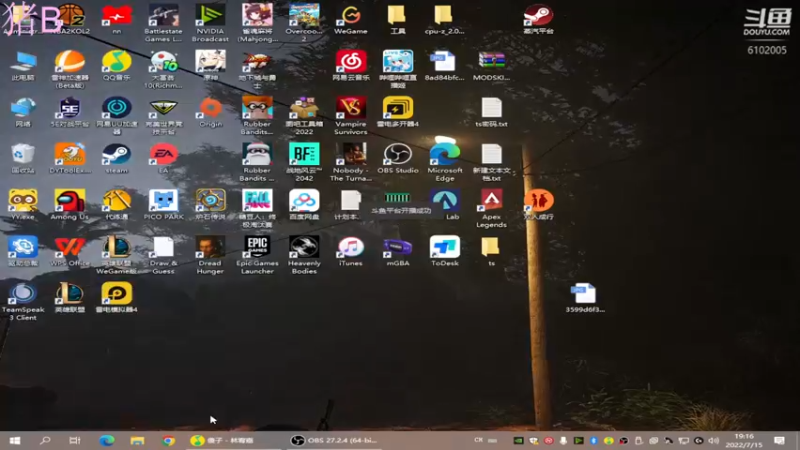Open the taskbar search icon
The image size is (800, 450).
[x=45, y=440]
